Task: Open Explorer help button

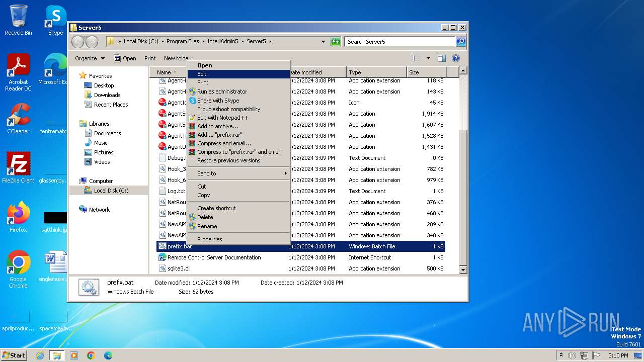Action: [455, 58]
